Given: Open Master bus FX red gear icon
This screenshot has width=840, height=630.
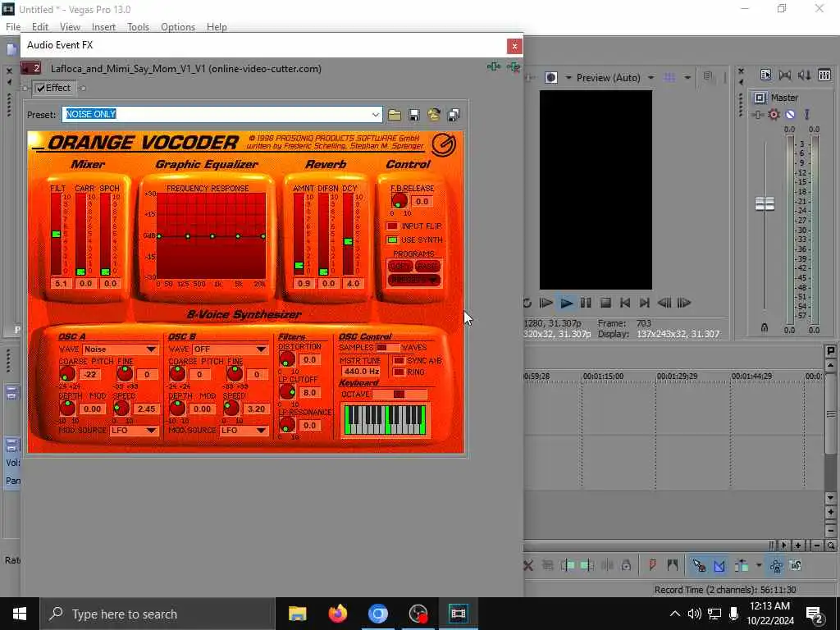Looking at the screenshot, I should pyautogui.click(x=774, y=115).
